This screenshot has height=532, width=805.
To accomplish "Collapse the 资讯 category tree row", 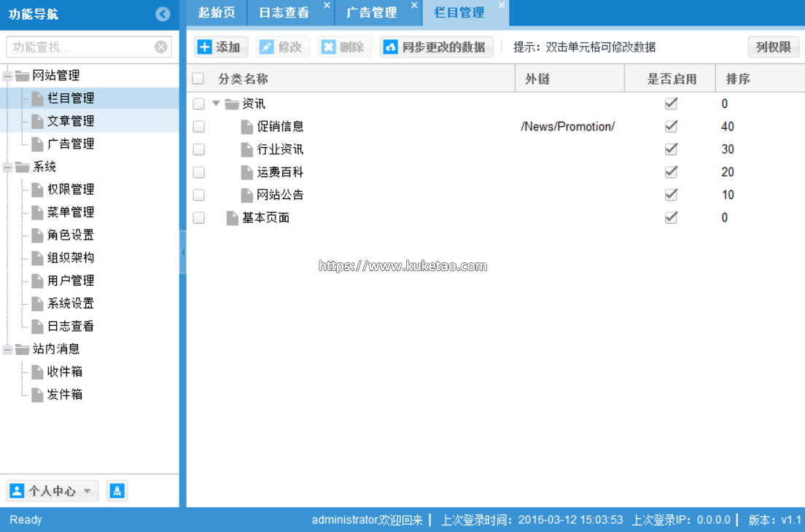I will coord(216,103).
